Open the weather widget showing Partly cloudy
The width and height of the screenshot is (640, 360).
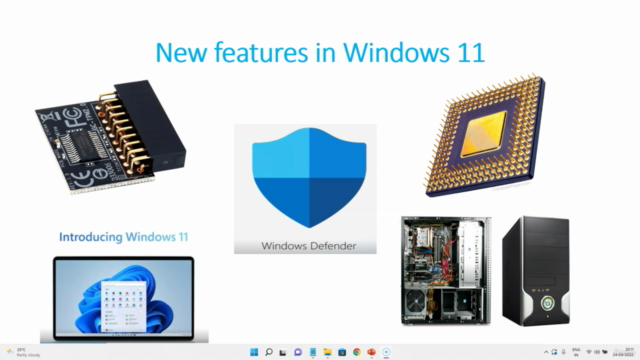(23, 352)
